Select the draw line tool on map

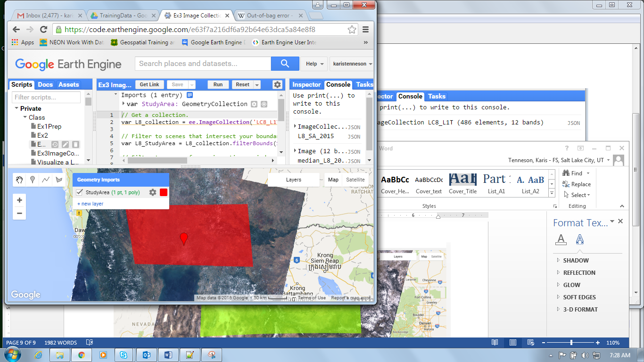click(x=46, y=180)
